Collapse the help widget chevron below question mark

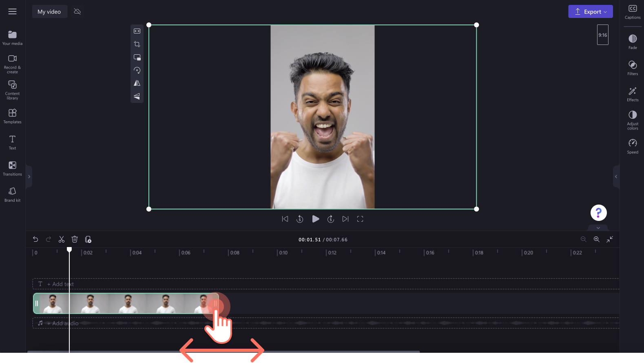(598, 228)
